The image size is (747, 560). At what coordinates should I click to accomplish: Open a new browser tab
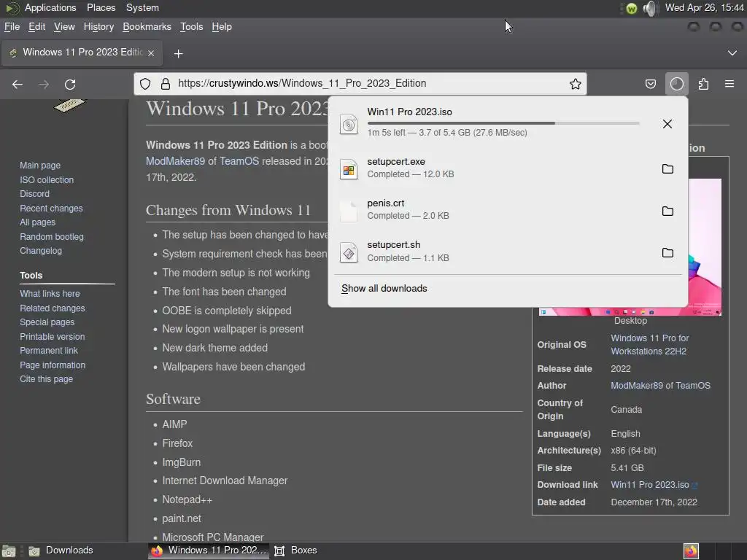click(x=178, y=54)
